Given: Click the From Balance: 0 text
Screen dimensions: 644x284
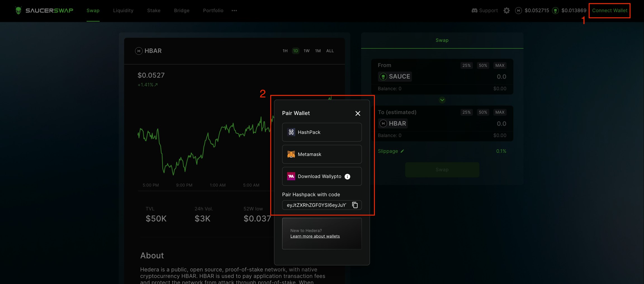Looking at the screenshot, I should [389, 89].
